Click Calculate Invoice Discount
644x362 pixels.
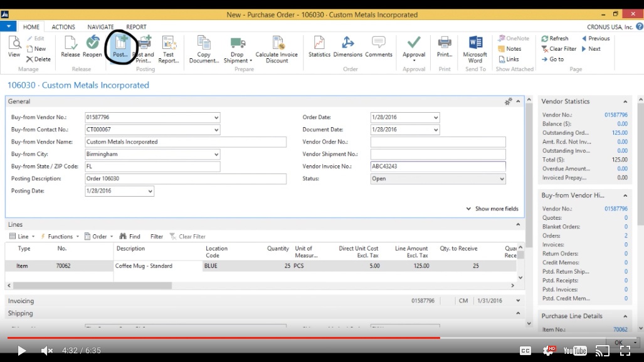coord(277,49)
